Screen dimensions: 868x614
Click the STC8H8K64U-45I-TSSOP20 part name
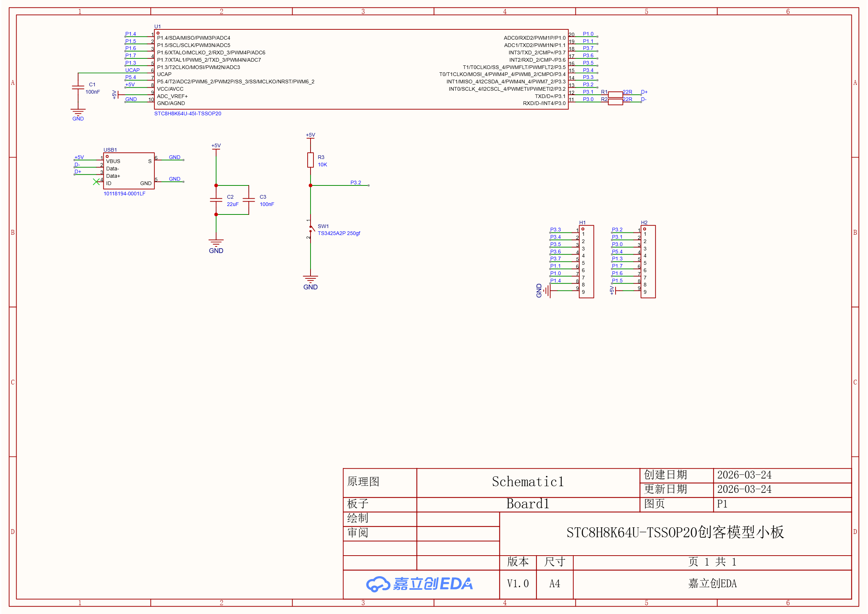pyautogui.click(x=188, y=113)
